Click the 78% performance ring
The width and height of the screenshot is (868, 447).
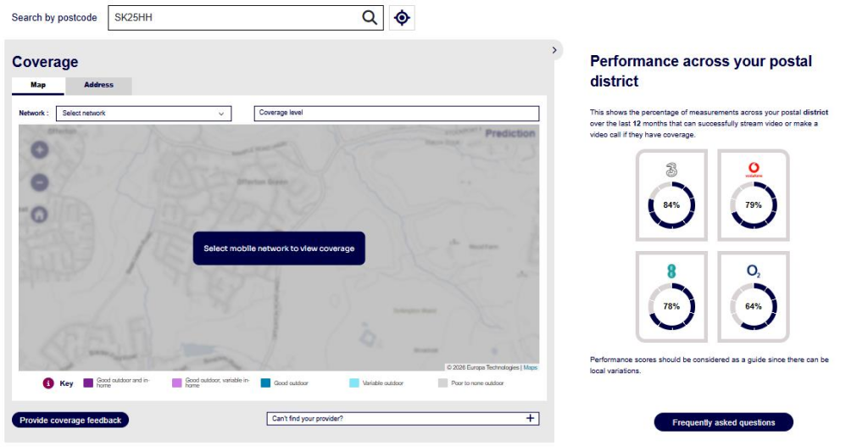point(671,306)
